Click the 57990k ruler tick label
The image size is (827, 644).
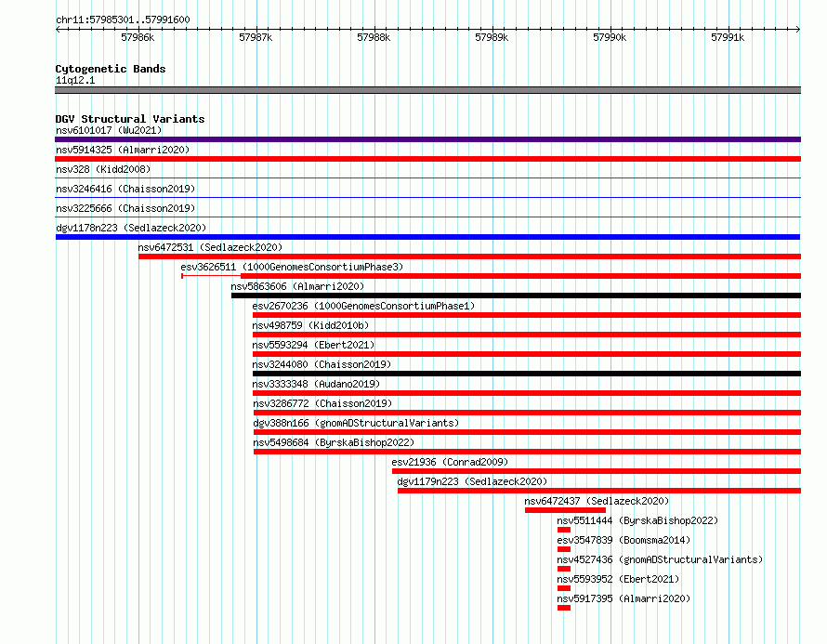pyautogui.click(x=610, y=37)
